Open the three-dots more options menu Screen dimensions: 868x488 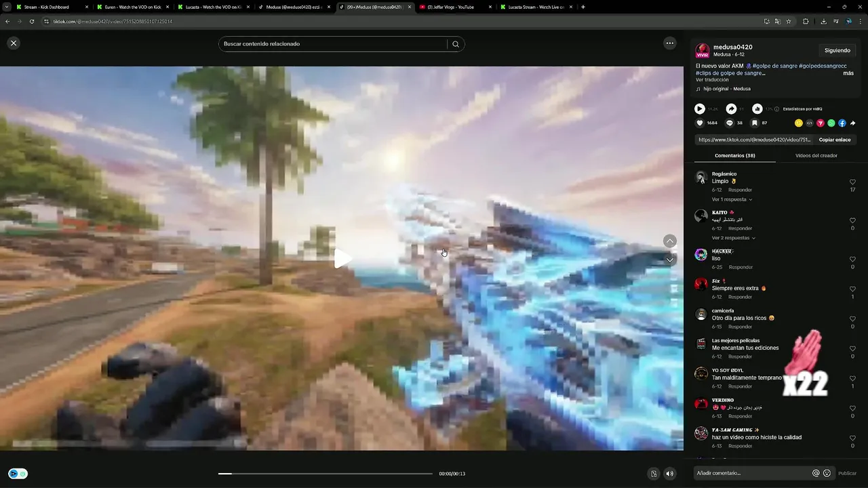[x=670, y=43]
